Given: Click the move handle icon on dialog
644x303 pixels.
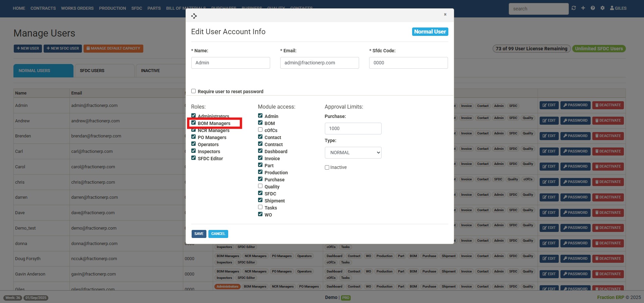Looking at the screenshot, I should pyautogui.click(x=194, y=16).
